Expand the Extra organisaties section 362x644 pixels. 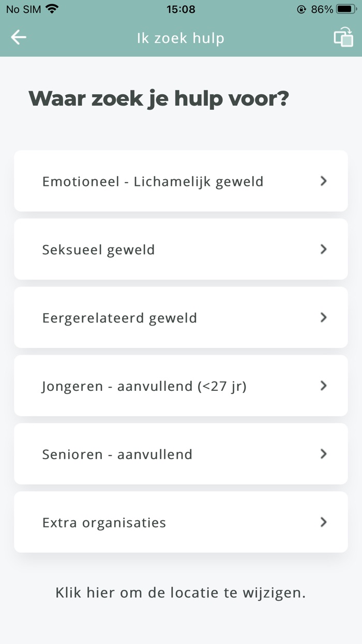[x=181, y=522]
